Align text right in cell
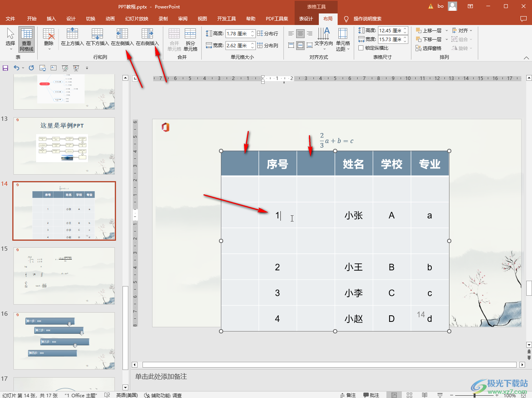 pyautogui.click(x=310, y=34)
